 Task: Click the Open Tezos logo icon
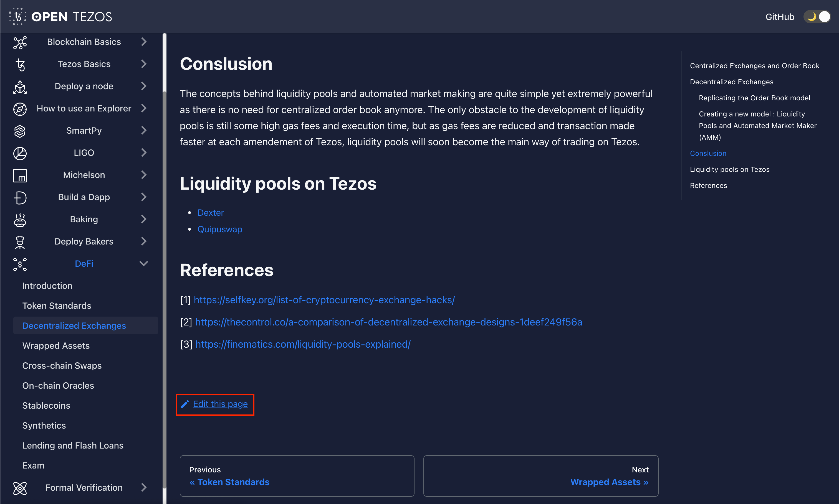click(x=17, y=17)
